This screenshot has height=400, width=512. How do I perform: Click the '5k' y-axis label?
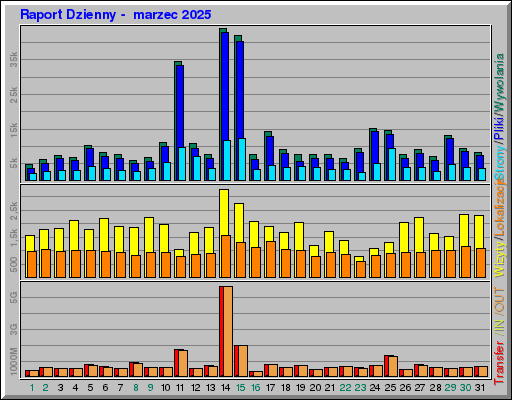(x=13, y=163)
